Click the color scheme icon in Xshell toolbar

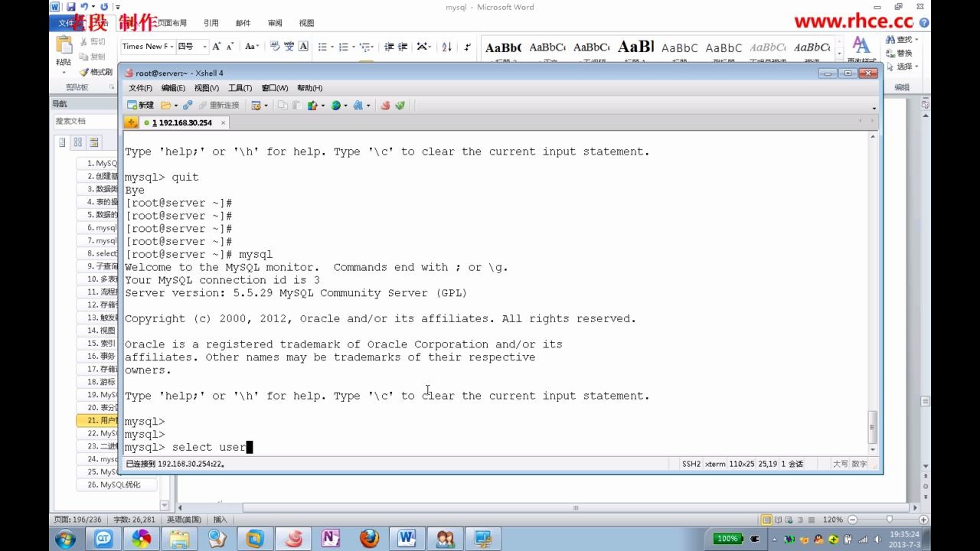click(312, 105)
